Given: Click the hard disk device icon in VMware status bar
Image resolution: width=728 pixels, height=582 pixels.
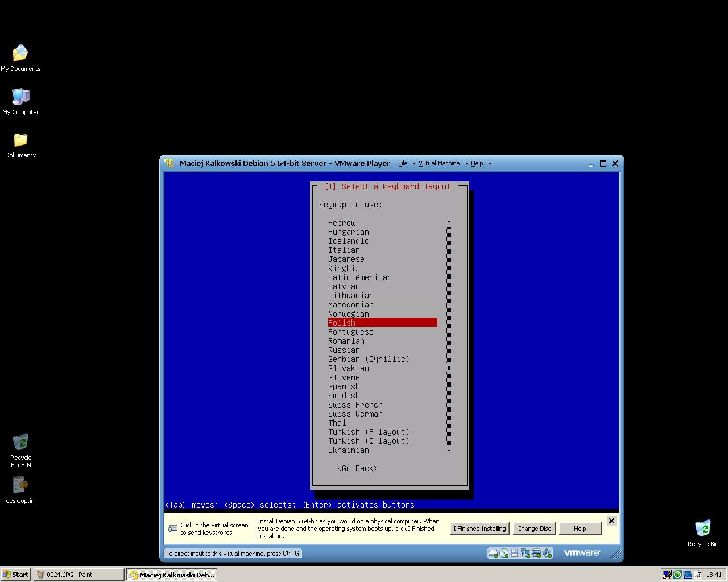Looking at the screenshot, I should pyautogui.click(x=493, y=553).
